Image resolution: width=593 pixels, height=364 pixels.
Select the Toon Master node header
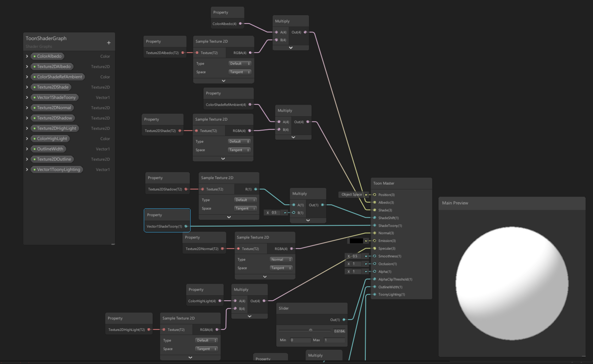click(x=401, y=183)
